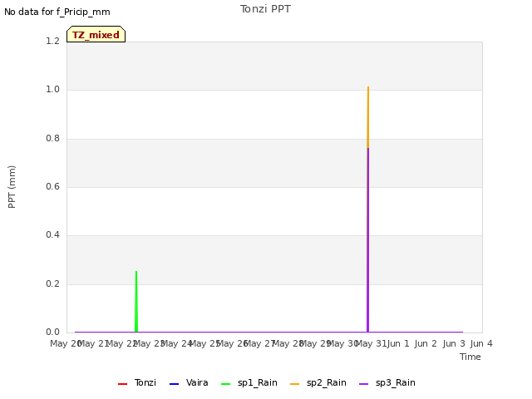The width and height of the screenshot is (532, 399).
Task: Click the orange sp2_Rain peak near May 31
Action: click(x=368, y=117)
